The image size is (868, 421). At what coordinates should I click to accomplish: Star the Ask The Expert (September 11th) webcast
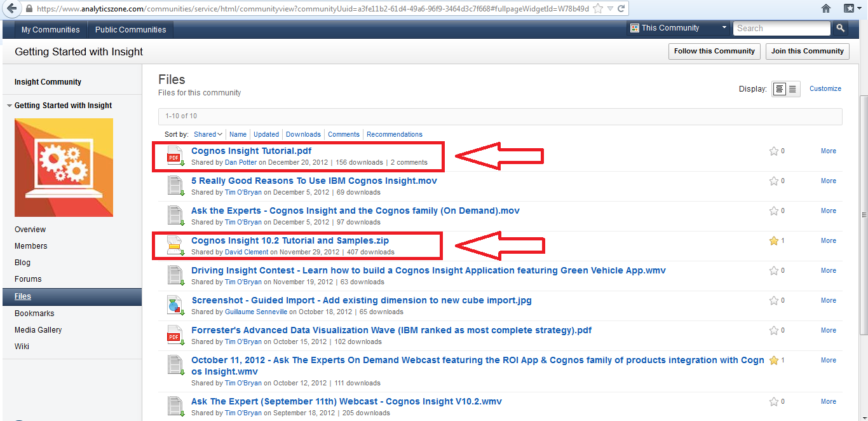tap(773, 402)
